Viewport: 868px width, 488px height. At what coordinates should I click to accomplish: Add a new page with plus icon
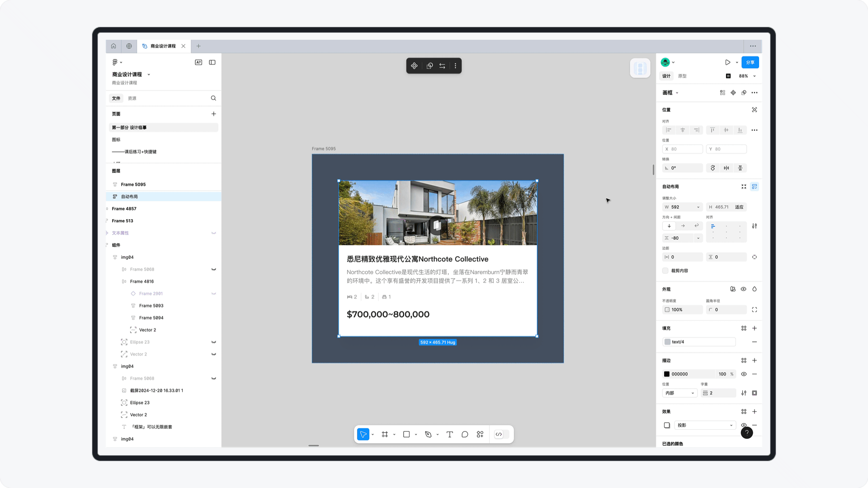tap(214, 114)
